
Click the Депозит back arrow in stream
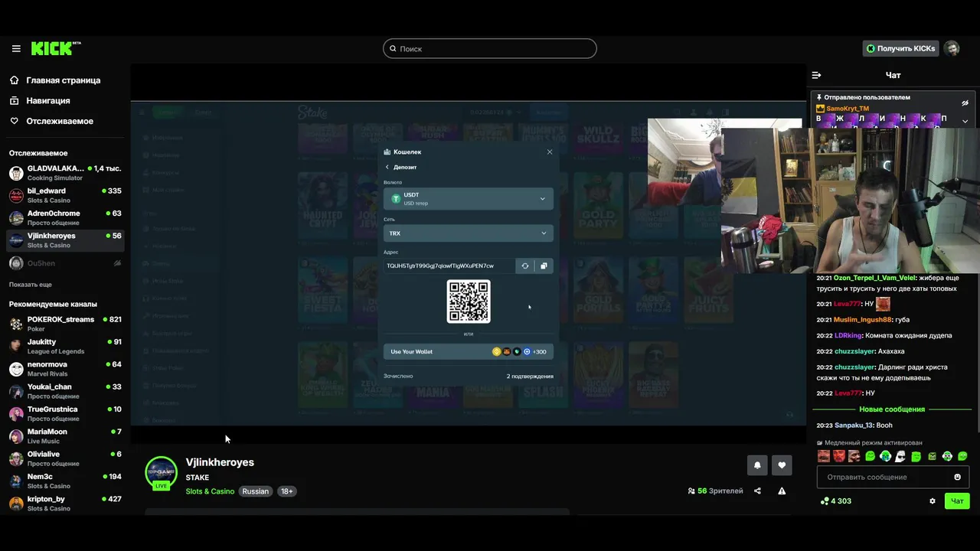(x=387, y=167)
